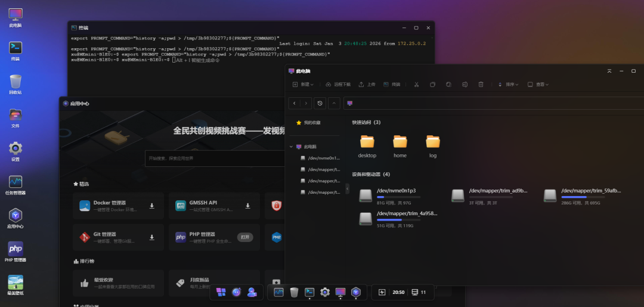Click 上传 upload in the file manager toolbar
Screen dimensions: 644x307
point(367,84)
